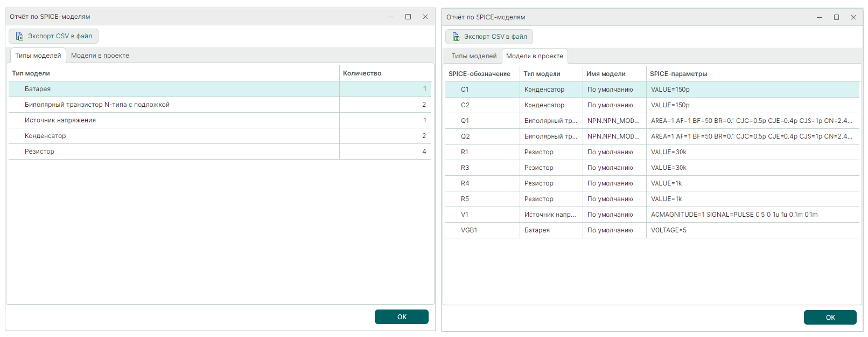The image size is (868, 337).
Task: Click the 'SPICE-параметры' column header
Action: pyautogui.click(x=678, y=74)
